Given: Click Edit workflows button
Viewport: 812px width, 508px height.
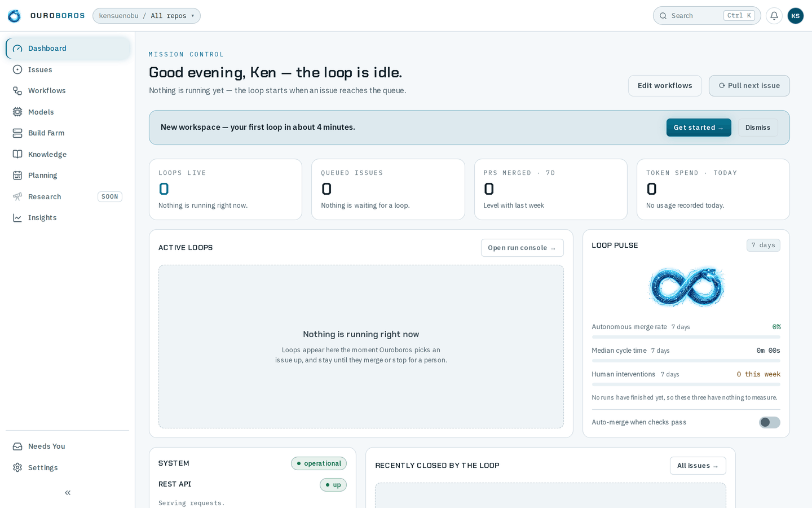Looking at the screenshot, I should coord(665,86).
